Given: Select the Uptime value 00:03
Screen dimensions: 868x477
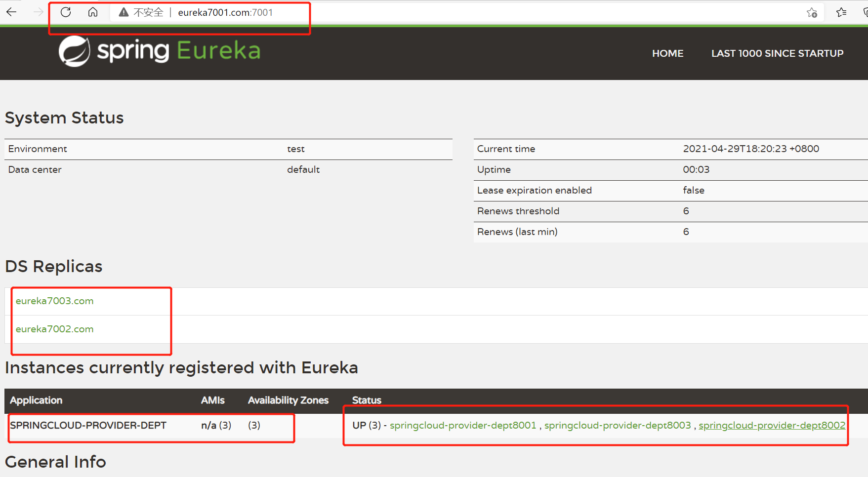Looking at the screenshot, I should tap(696, 169).
